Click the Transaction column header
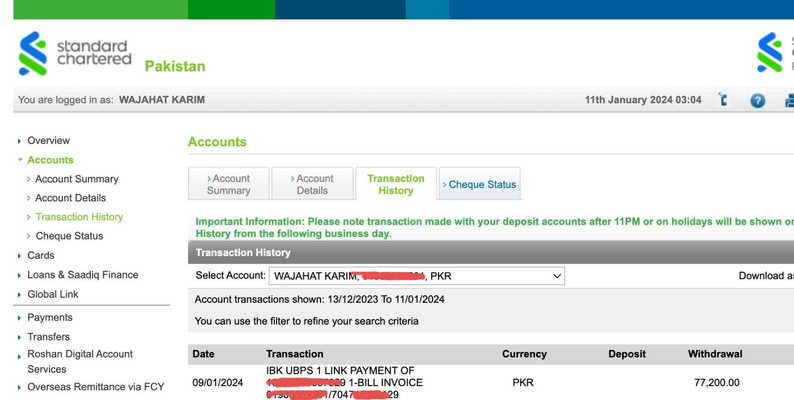The height and width of the screenshot is (400, 794). (x=295, y=354)
